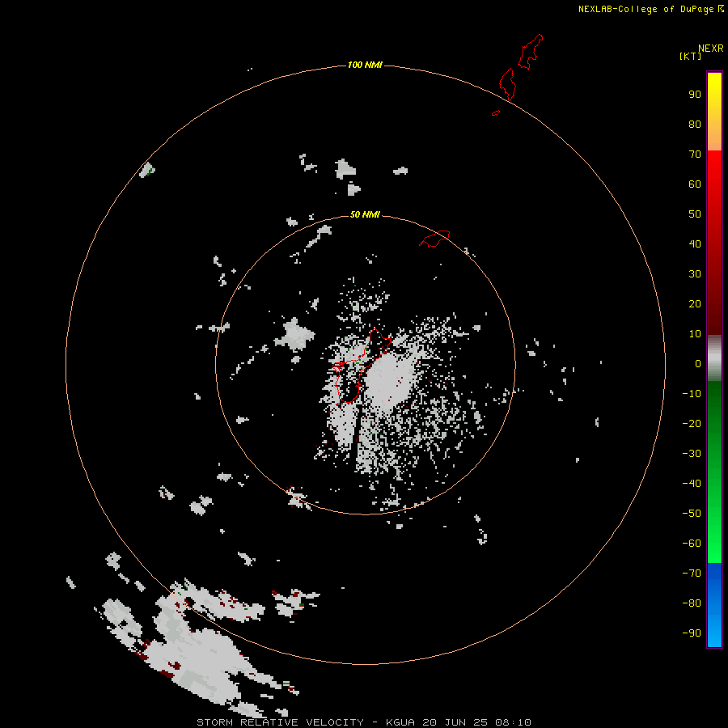Click the 100 NMI range ring label
The image size is (728, 728).
pyautogui.click(x=365, y=65)
